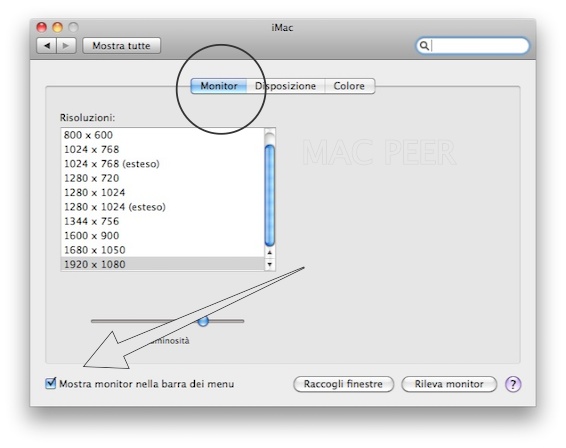Open the Colore tab
The width and height of the screenshot is (566, 448).
(x=349, y=86)
